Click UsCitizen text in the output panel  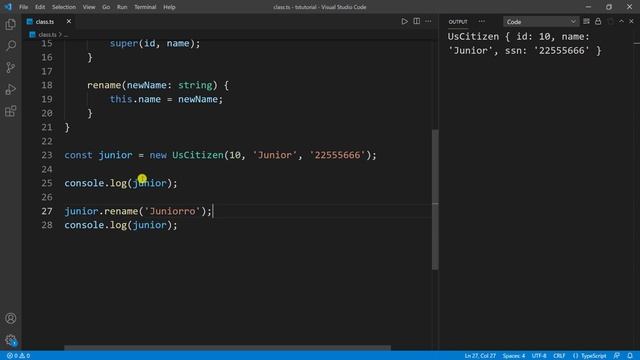coord(473,37)
